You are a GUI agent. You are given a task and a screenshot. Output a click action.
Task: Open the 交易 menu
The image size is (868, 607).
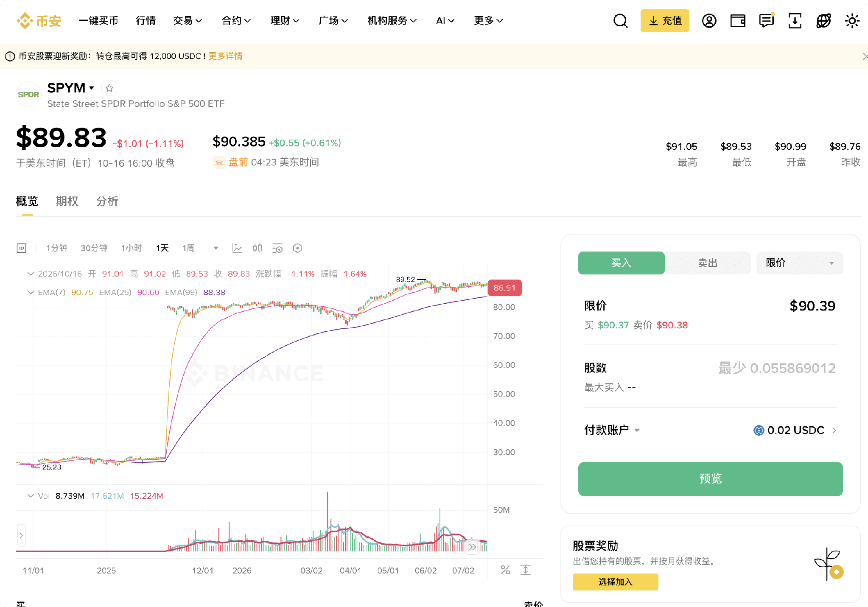187,20
